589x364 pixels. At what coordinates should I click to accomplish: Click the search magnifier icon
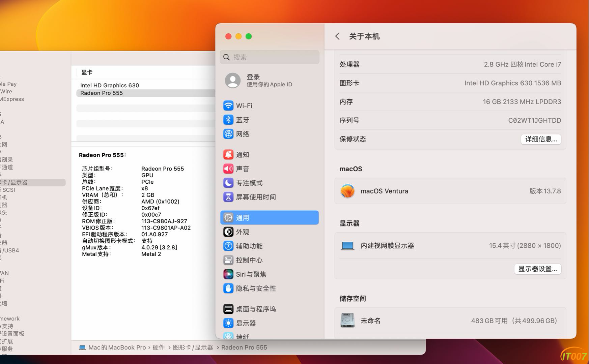227,57
